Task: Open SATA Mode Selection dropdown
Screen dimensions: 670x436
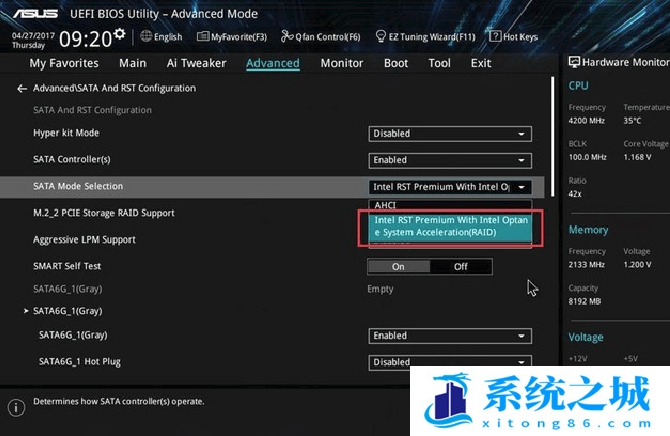Action: [x=450, y=187]
